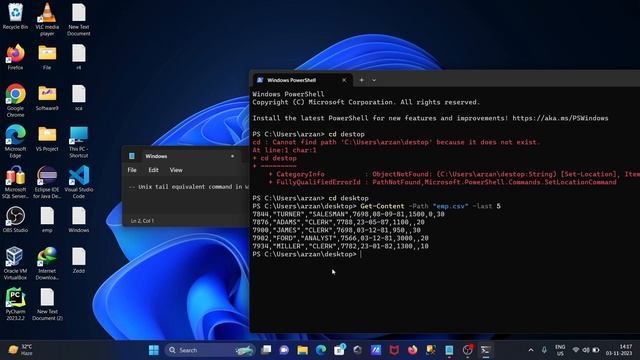Open a new terminal tab with plus button

click(361, 80)
